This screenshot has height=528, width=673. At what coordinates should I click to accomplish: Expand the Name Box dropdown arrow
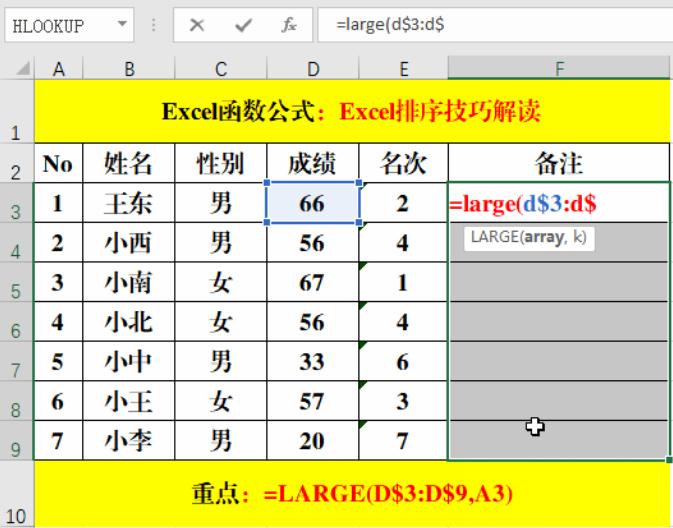pos(122,24)
